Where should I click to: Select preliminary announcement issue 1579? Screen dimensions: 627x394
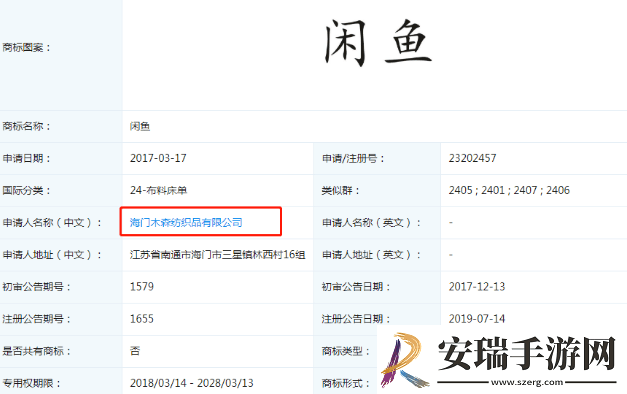click(142, 287)
